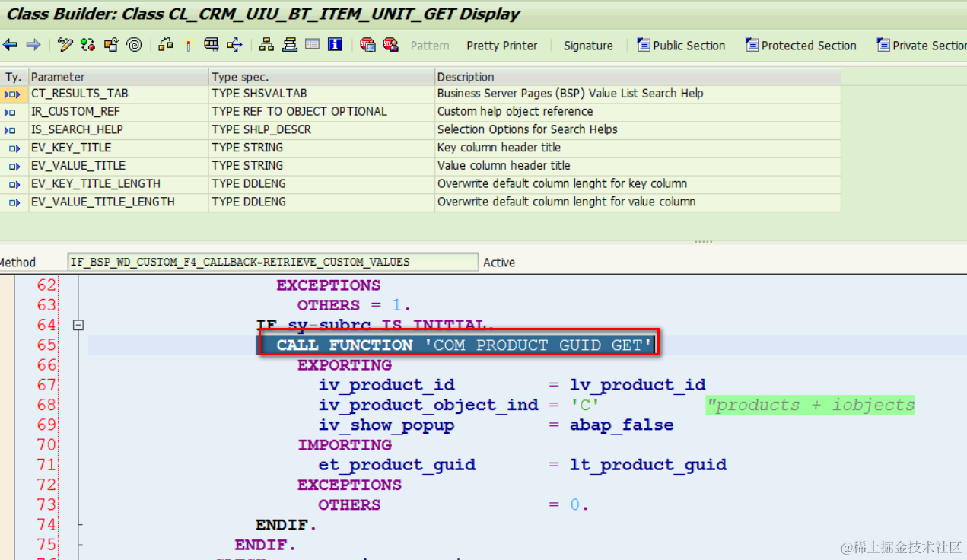Click the ENDIF. on line 74
The height and width of the screenshot is (560, 967).
click(286, 524)
